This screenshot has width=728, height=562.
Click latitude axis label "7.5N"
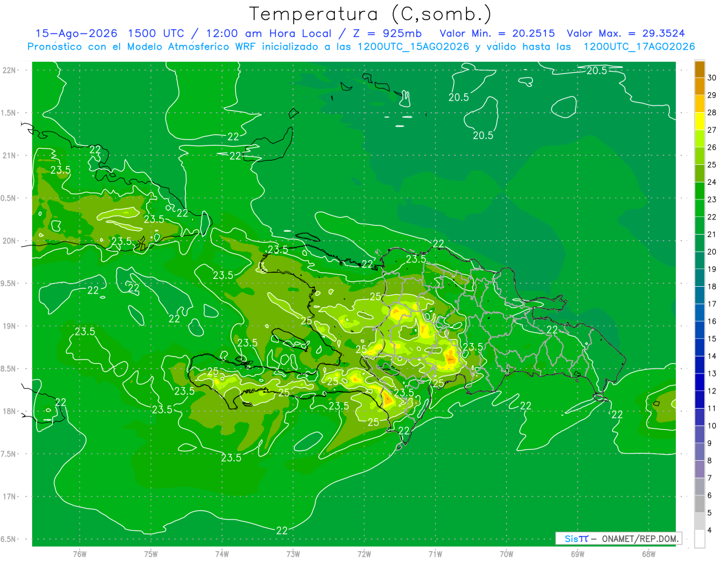pyautogui.click(x=9, y=454)
